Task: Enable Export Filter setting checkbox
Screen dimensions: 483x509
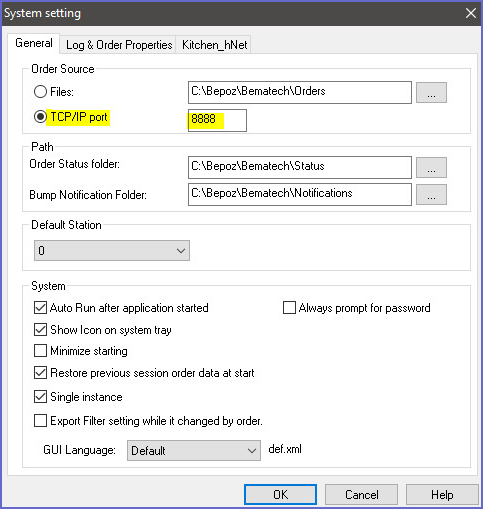Action: tap(40, 421)
